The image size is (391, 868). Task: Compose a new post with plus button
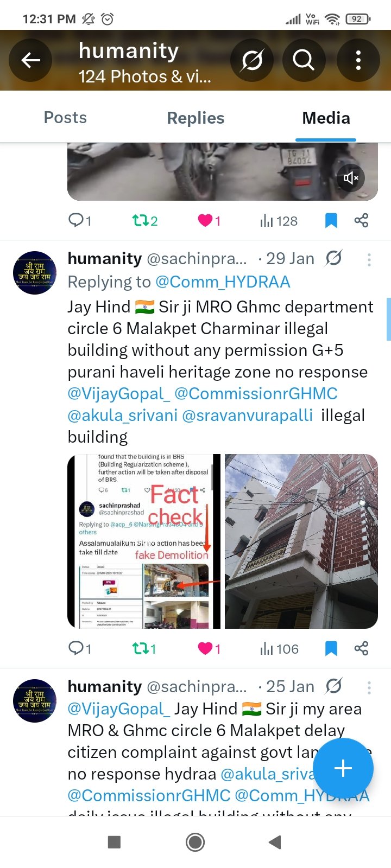[x=343, y=768]
